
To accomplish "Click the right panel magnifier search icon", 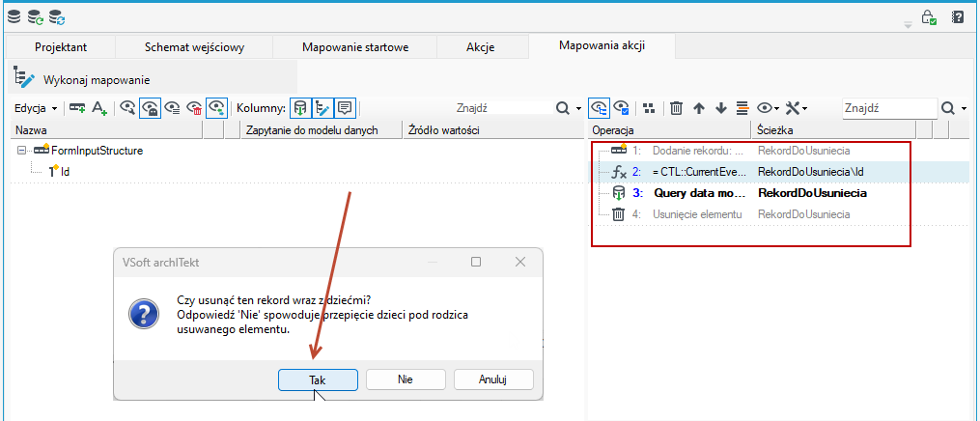I will point(947,108).
